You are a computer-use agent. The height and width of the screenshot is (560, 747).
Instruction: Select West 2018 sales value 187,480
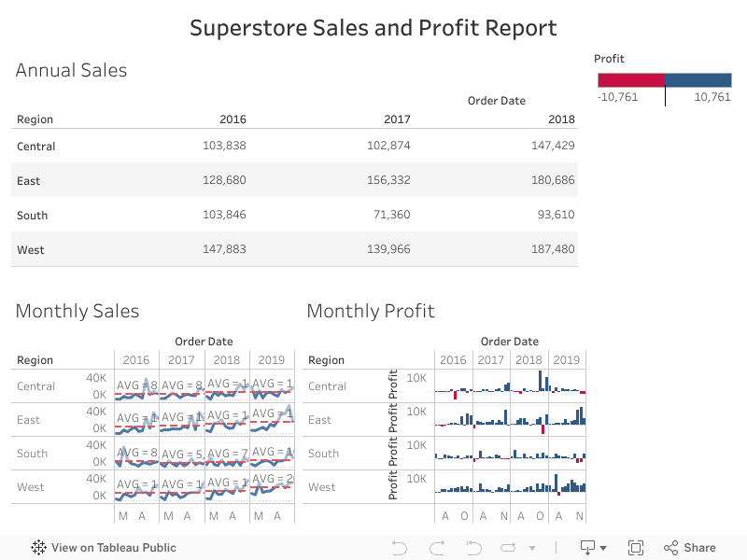coord(553,250)
